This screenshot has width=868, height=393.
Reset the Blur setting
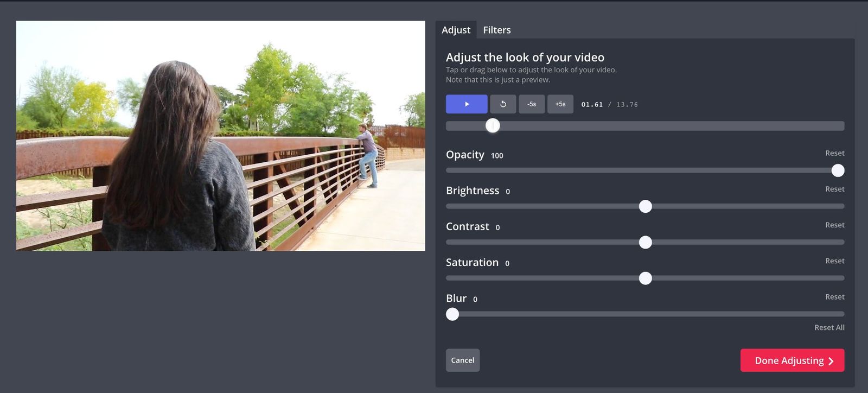click(x=834, y=297)
